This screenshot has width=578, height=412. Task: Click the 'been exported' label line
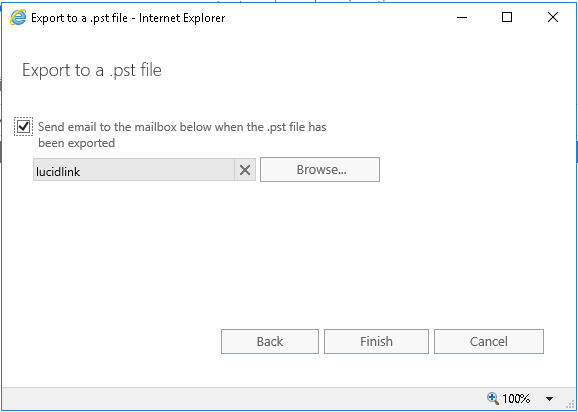(x=77, y=143)
